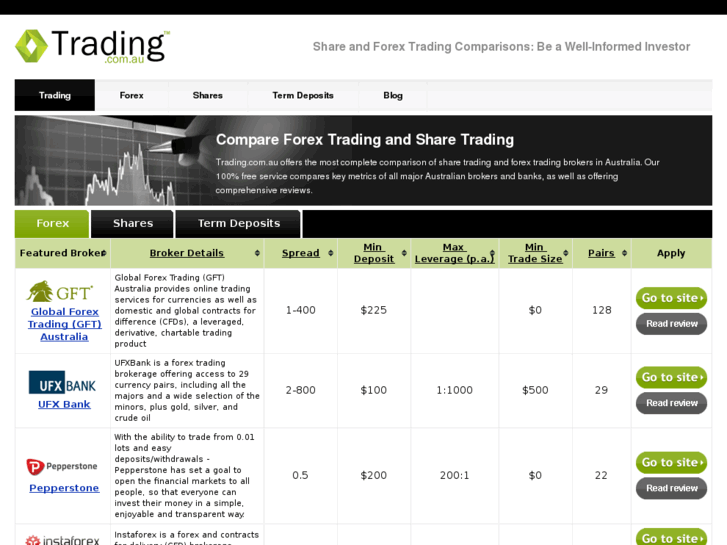Click the Pepperstone spread 0.5
This screenshot has height=545, width=727.
pyautogui.click(x=300, y=475)
